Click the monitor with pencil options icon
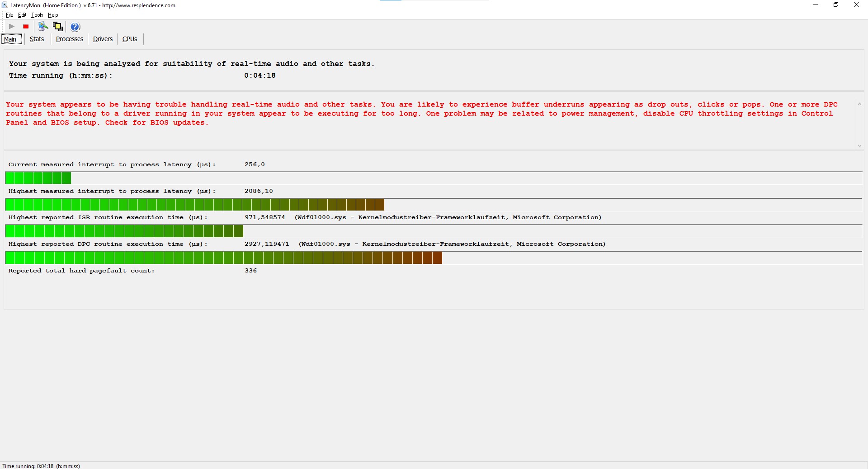This screenshot has width=868, height=469. pyautogui.click(x=43, y=27)
